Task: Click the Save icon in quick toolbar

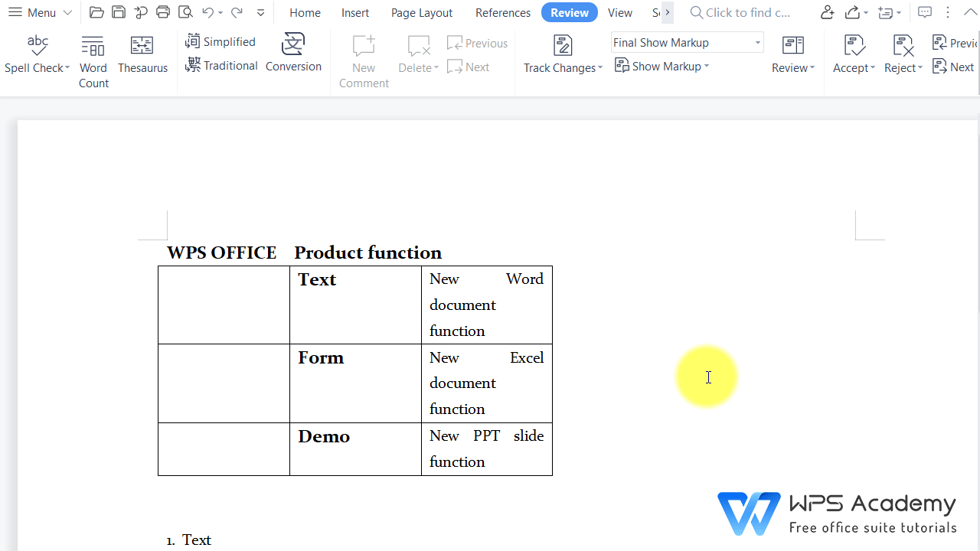Action: tap(118, 12)
